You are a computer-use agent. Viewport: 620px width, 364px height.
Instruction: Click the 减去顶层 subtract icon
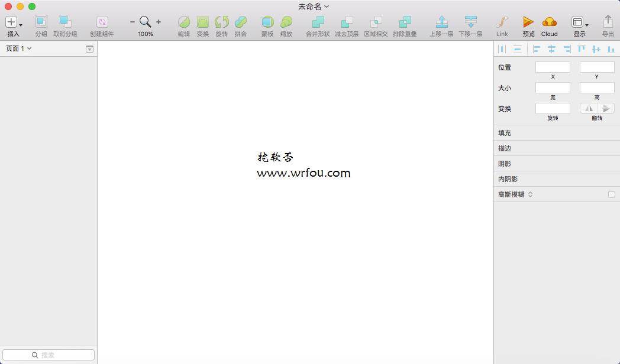(347, 22)
